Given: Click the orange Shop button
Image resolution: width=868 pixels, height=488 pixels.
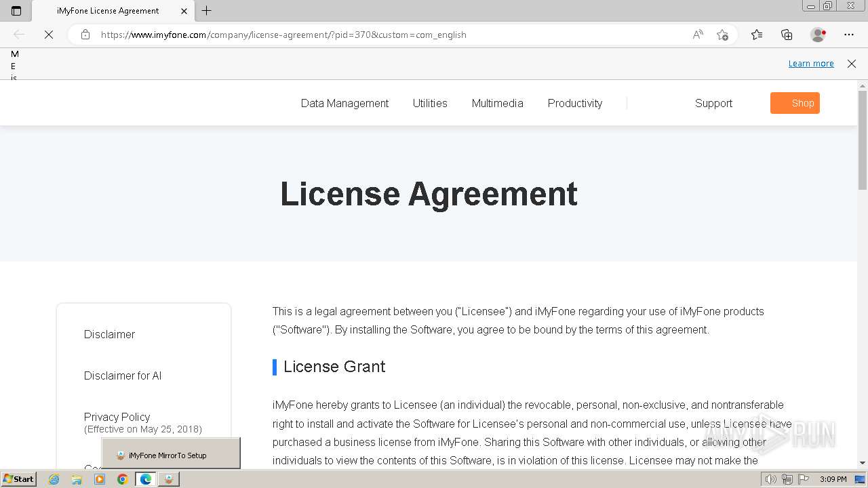Looking at the screenshot, I should click(x=795, y=103).
